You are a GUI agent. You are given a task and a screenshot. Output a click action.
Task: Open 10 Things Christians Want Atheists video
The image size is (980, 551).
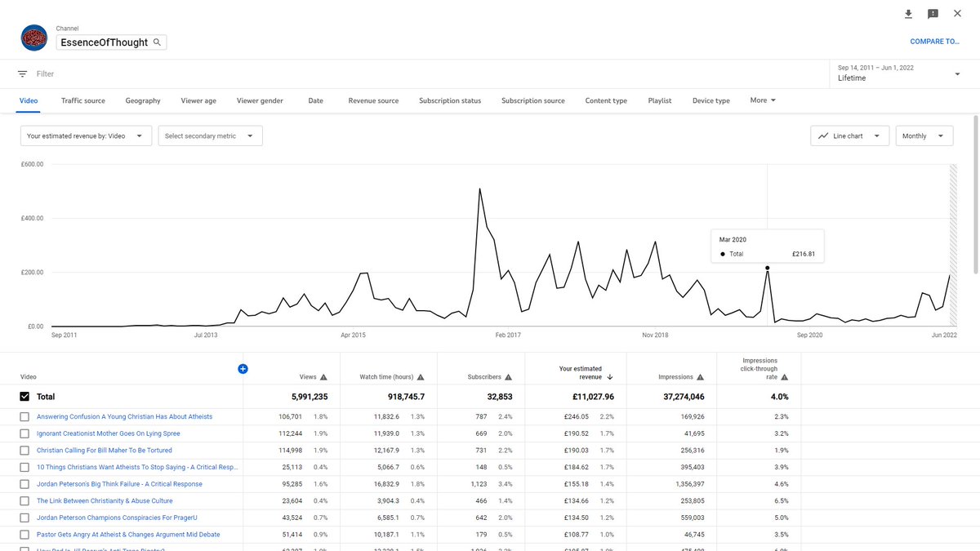click(x=137, y=468)
